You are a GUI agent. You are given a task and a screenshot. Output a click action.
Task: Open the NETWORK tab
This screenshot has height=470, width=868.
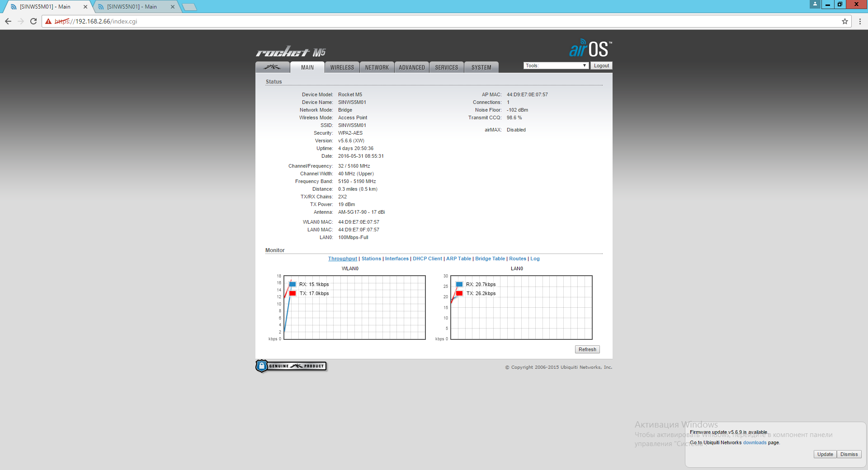pos(377,67)
